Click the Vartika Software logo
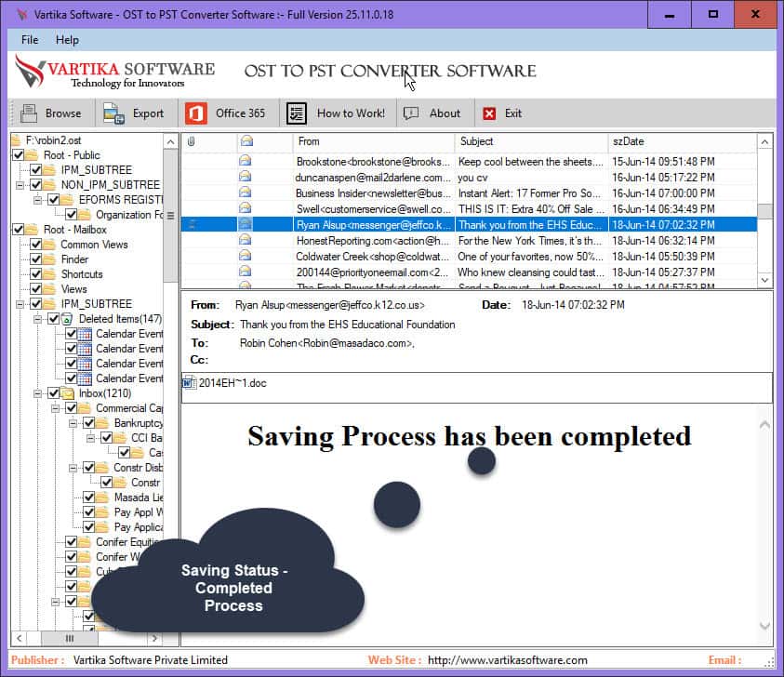The image size is (784, 677). click(115, 72)
